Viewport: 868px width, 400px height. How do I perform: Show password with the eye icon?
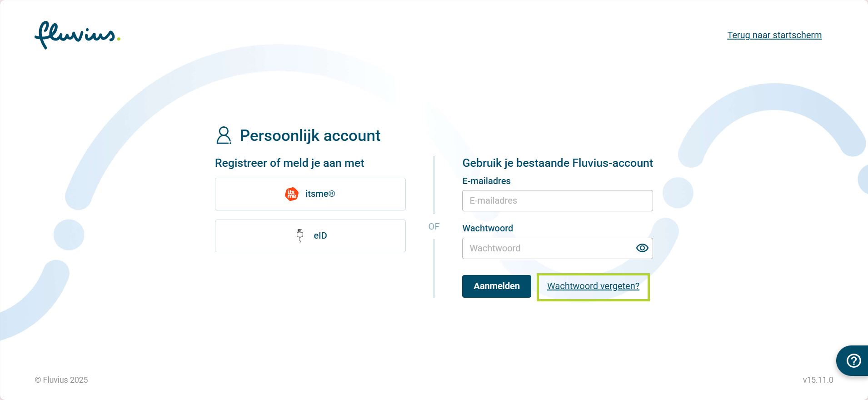point(642,248)
